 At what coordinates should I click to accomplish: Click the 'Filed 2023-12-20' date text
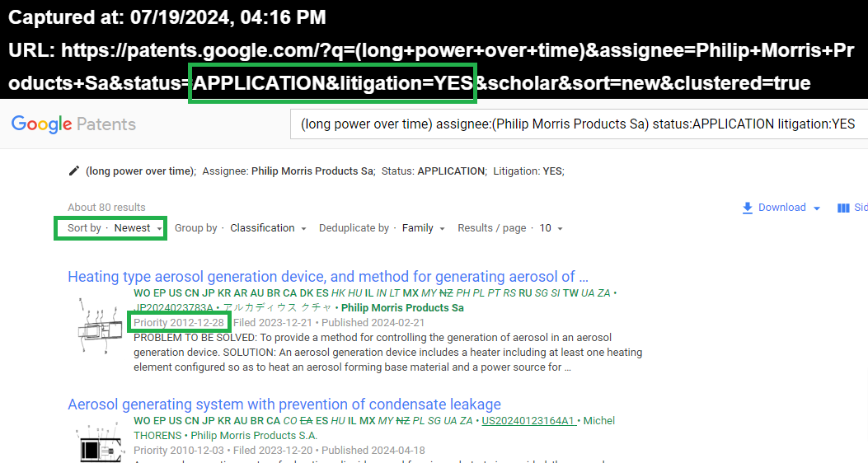[273, 451]
